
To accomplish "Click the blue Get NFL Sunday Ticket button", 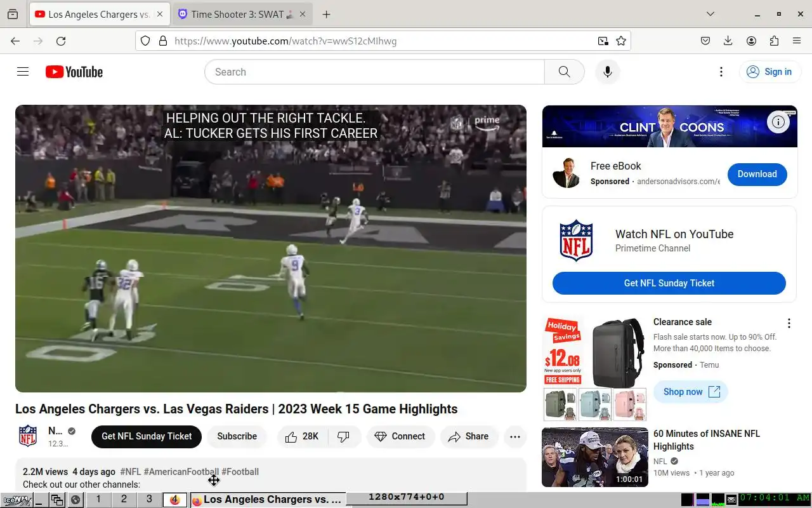I will (x=669, y=283).
